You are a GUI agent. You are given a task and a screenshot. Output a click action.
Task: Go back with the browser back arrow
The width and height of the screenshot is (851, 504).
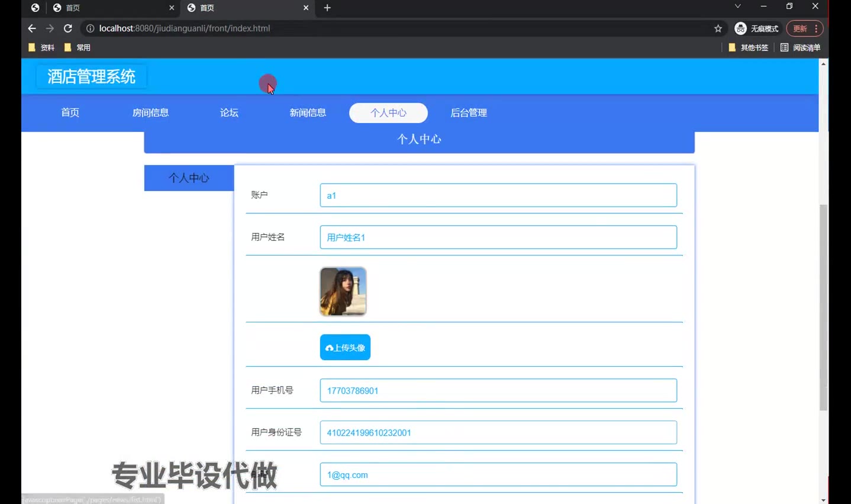pyautogui.click(x=32, y=28)
